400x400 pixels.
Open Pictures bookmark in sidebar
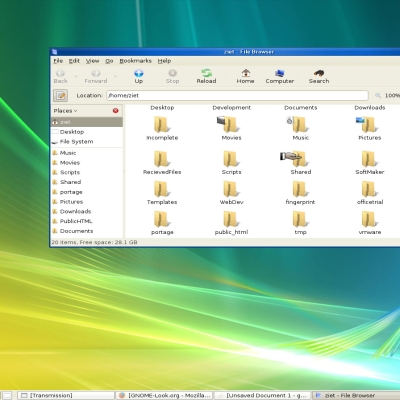pos(87,201)
